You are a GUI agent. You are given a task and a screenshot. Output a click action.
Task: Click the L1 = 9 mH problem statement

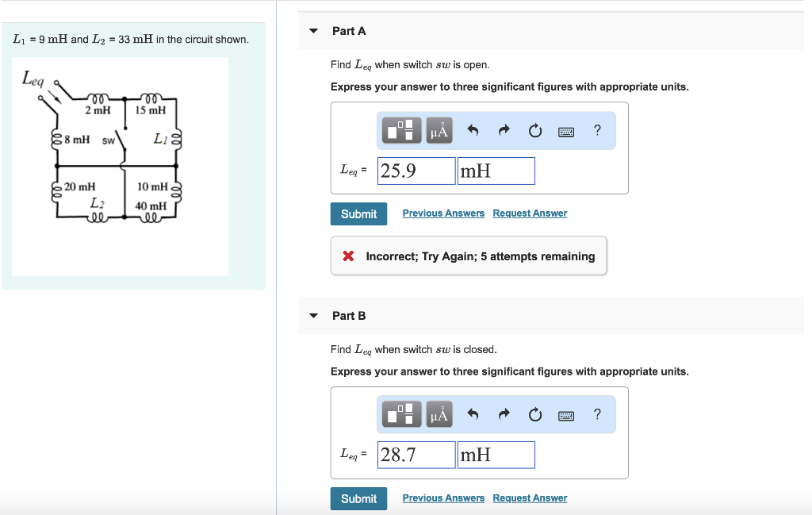click(131, 40)
